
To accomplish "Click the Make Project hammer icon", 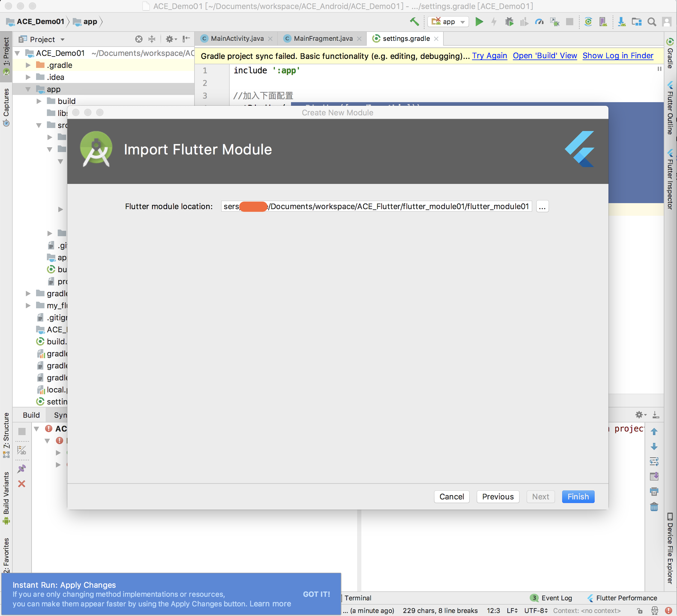I will [414, 22].
